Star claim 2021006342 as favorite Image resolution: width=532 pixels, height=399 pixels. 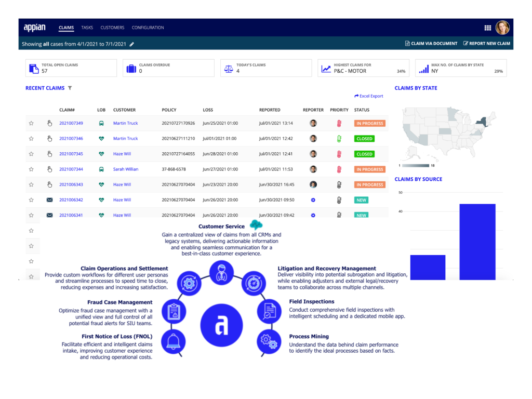pyautogui.click(x=31, y=200)
